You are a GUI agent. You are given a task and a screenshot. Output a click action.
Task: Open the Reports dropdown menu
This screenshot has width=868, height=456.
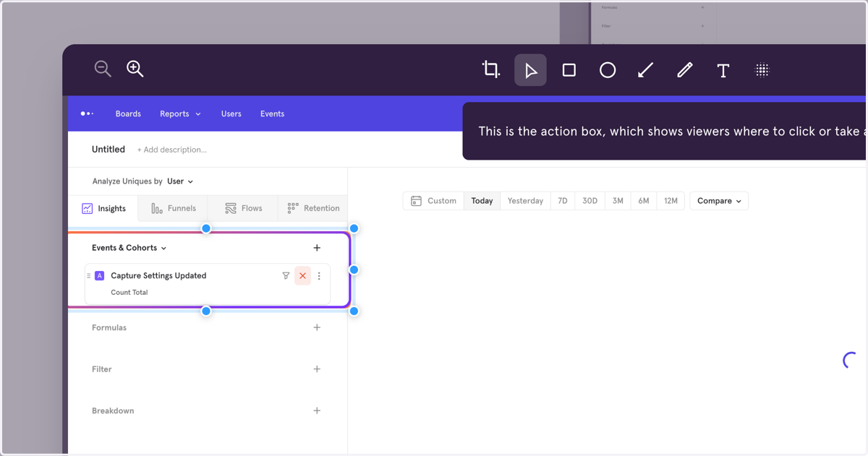[x=180, y=113]
